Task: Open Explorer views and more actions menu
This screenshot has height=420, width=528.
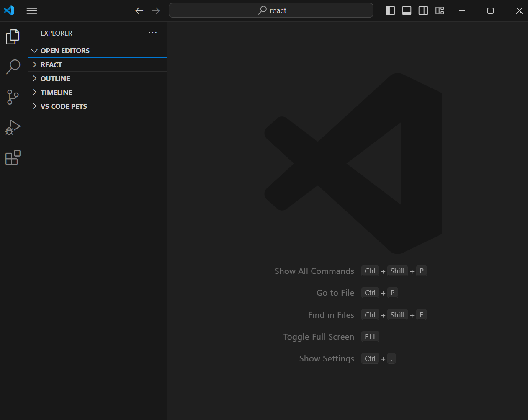Action: tap(152, 33)
